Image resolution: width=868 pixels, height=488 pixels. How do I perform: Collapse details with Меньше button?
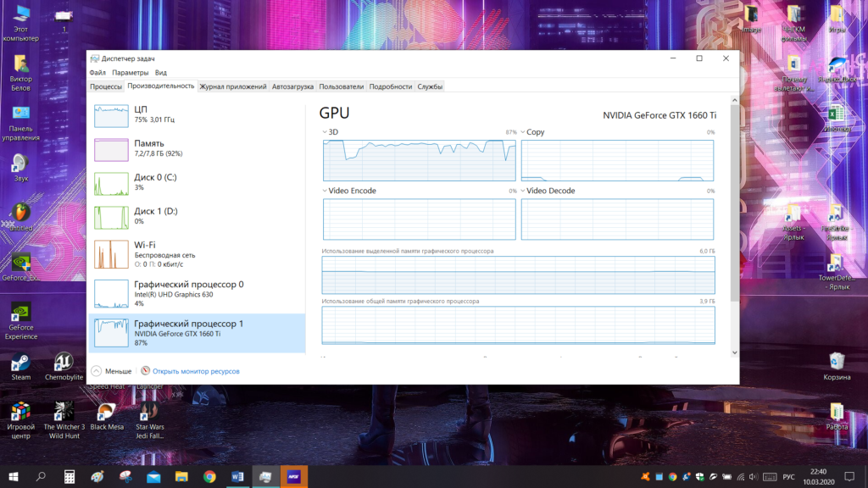(112, 371)
